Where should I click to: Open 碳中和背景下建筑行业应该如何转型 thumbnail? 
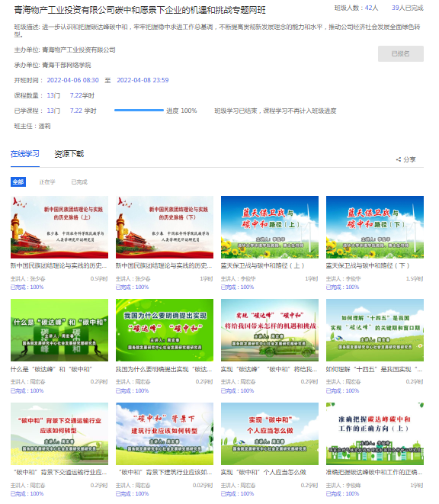pyautogui.click(x=165, y=434)
